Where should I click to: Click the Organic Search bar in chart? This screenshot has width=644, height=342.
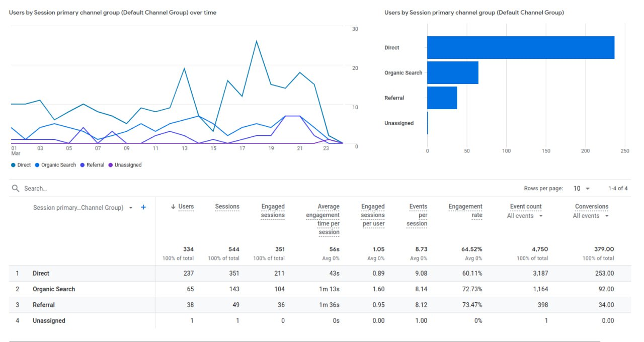452,73
